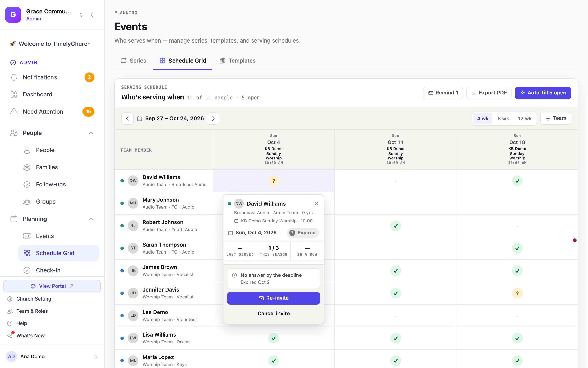Click View Portal link
Screen dimensions: 588x368
[x=52, y=286]
